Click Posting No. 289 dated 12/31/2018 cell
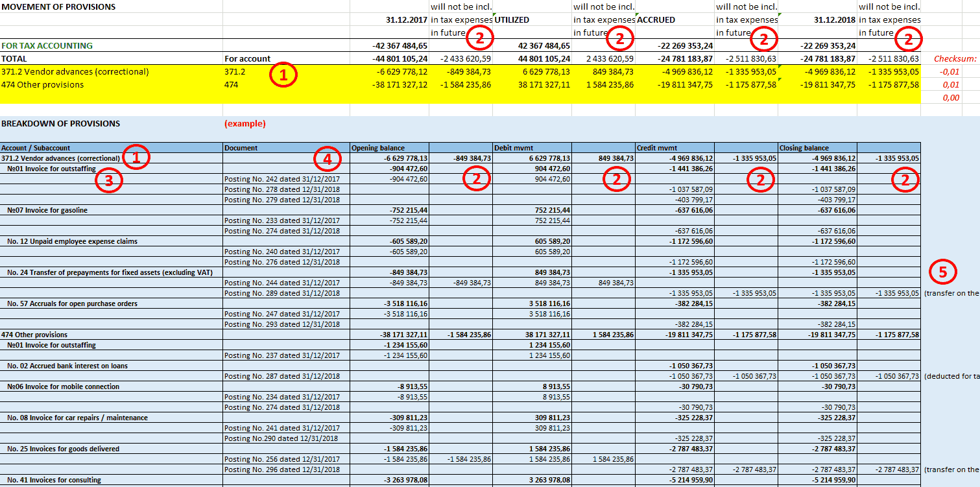This screenshot has height=487, width=980. pos(281,293)
